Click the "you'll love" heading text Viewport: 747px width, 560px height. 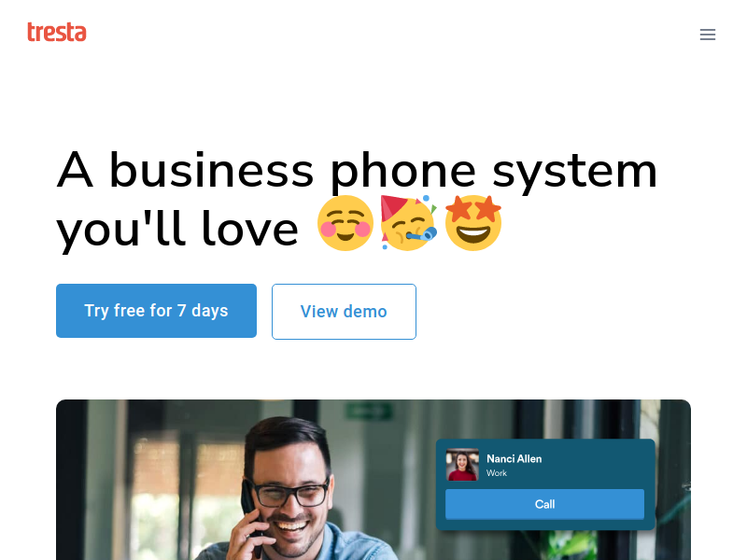click(x=177, y=229)
